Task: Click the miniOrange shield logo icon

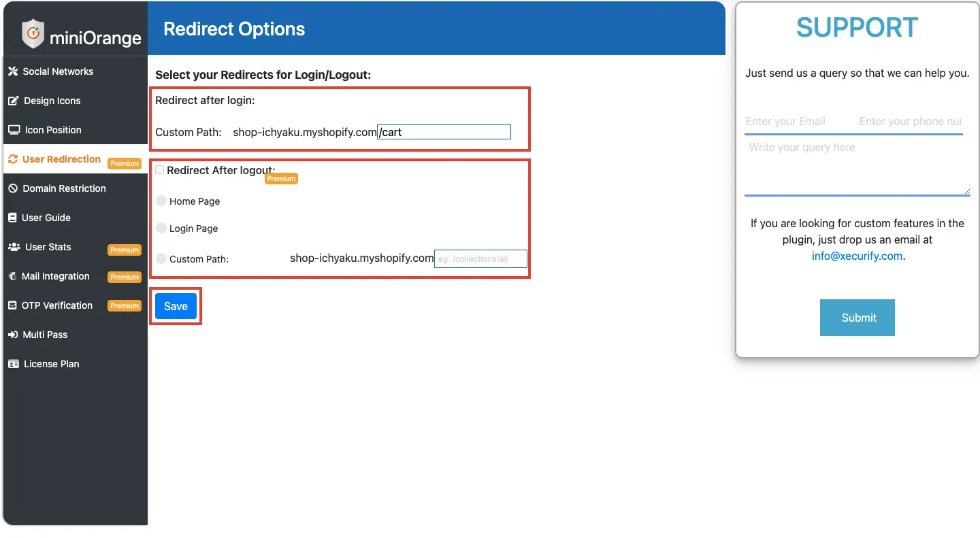Action: point(33,34)
